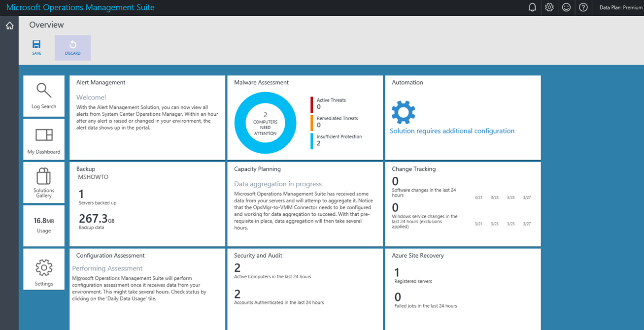Viewport: 644px width, 330px height.
Task: Open the Security and Audit tile title
Action: (x=258, y=256)
